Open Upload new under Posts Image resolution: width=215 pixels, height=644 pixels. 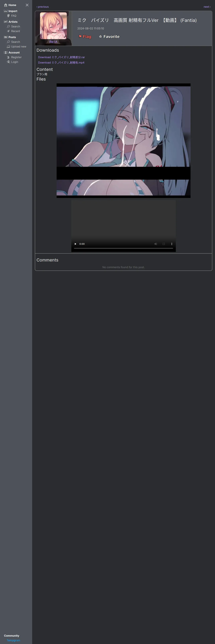[x=19, y=47]
